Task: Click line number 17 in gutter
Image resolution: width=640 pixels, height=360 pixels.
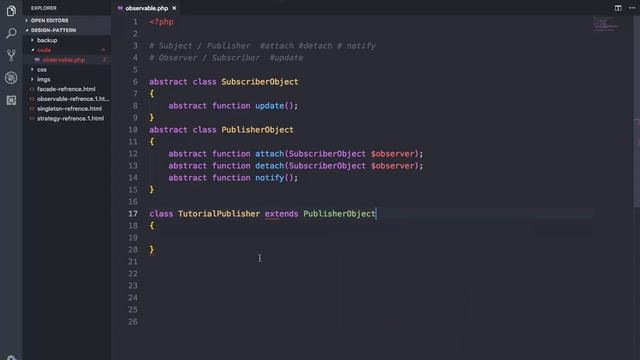Action: 133,213
